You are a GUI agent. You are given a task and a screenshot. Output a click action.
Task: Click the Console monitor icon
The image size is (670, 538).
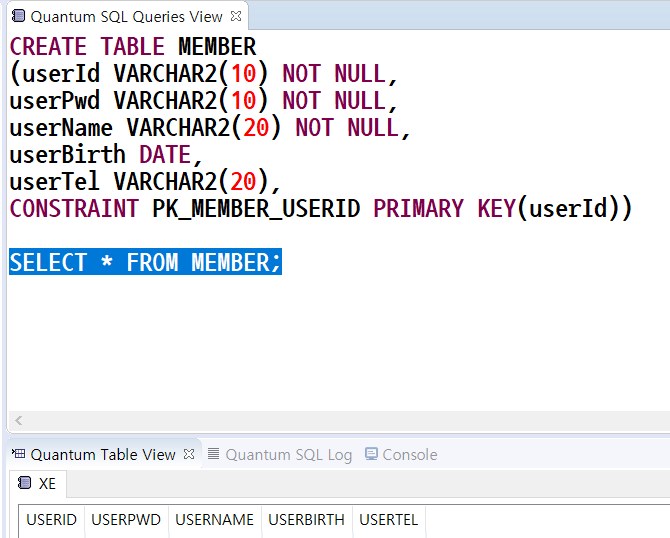(371, 454)
